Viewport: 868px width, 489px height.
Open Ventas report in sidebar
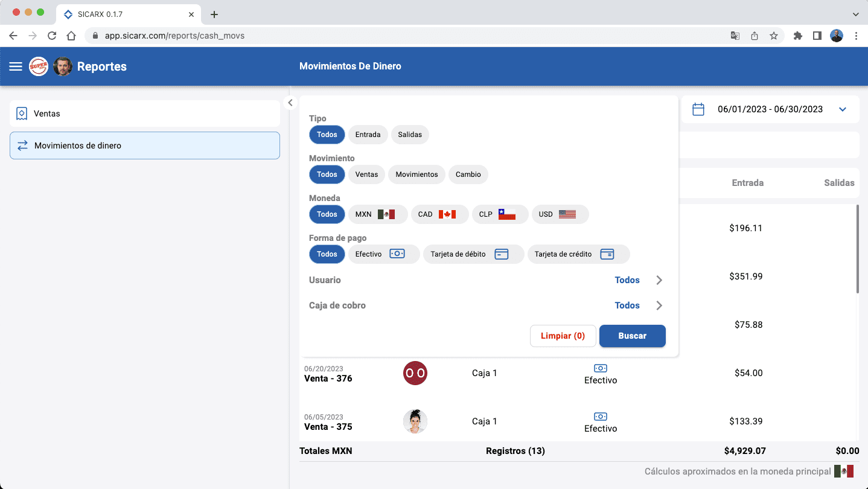pyautogui.click(x=145, y=113)
